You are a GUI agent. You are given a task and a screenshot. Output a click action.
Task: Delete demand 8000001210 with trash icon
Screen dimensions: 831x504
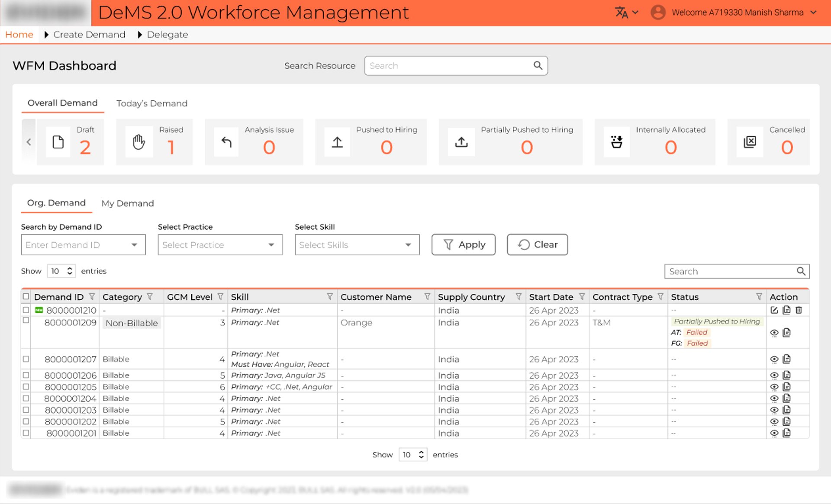(x=799, y=310)
